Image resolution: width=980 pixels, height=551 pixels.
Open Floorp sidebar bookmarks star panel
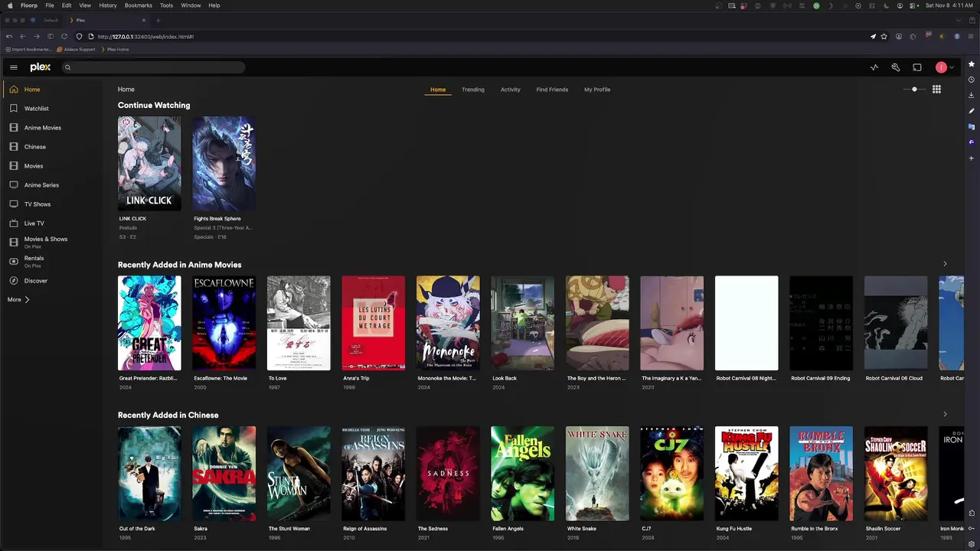(x=972, y=64)
